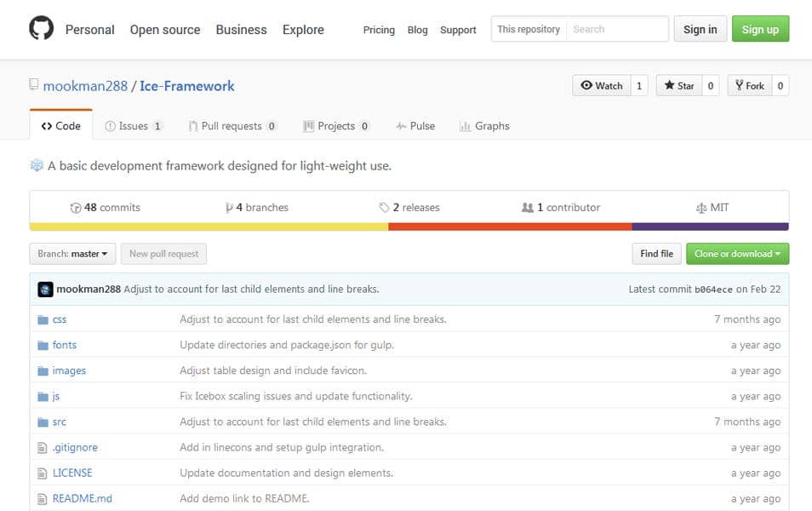Image resolution: width=812 pixels, height=511 pixels.
Task: Open the watchers count next to Watch
Action: click(x=639, y=85)
